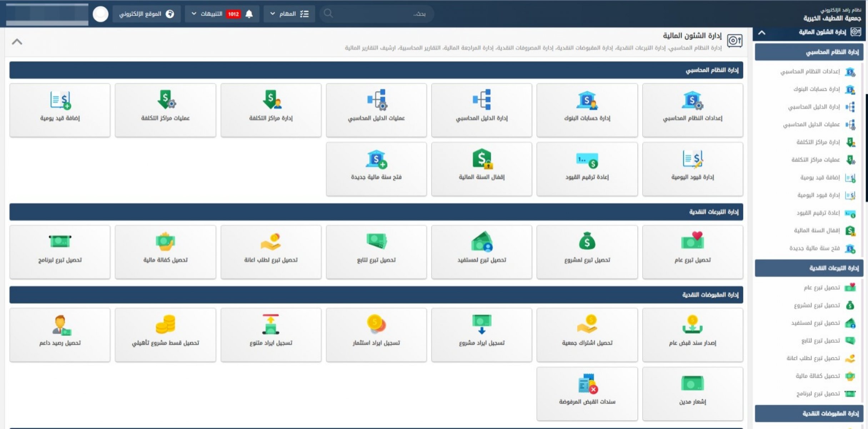The width and height of the screenshot is (868, 429).
Task: Click the notification bell icon
Action: (249, 14)
